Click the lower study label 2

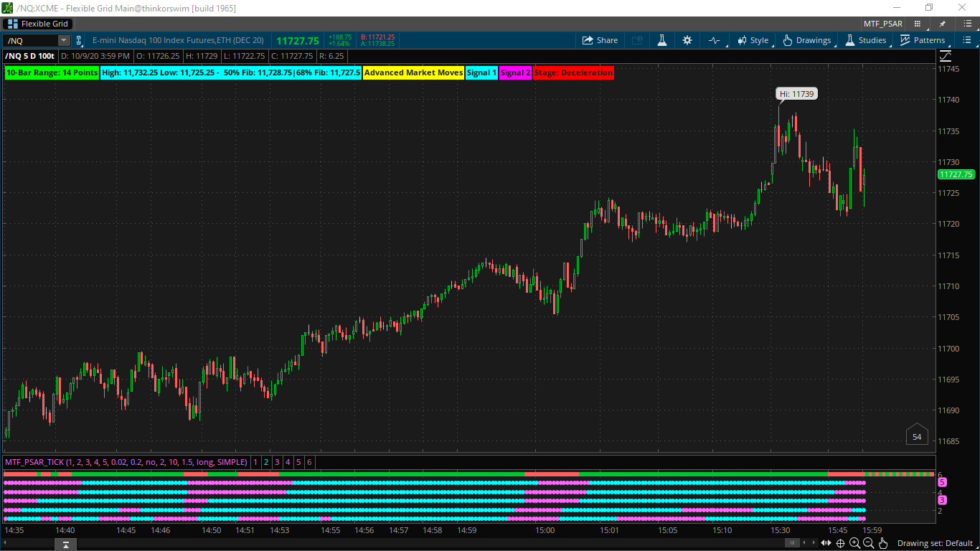click(266, 462)
